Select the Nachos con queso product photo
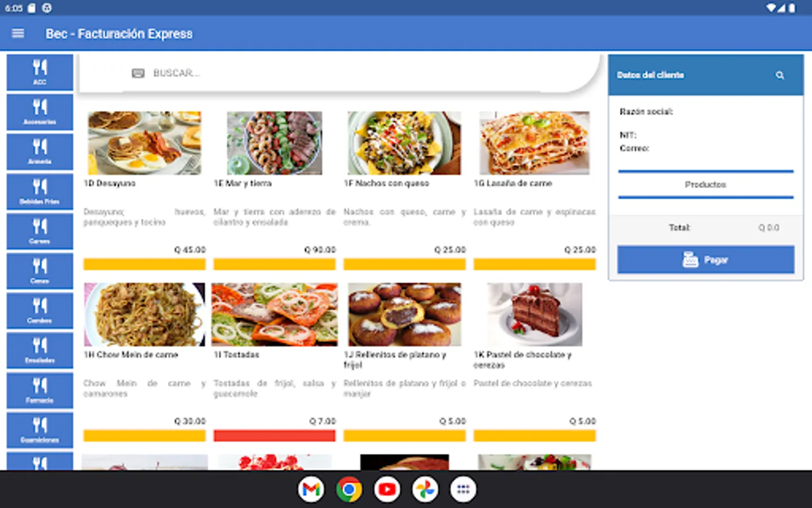This screenshot has height=508, width=812. point(404,143)
